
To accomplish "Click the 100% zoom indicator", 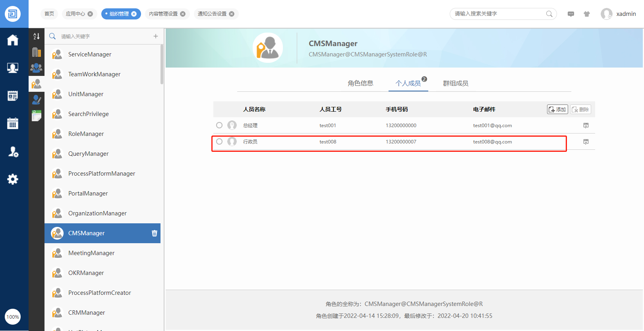I will tap(13, 317).
